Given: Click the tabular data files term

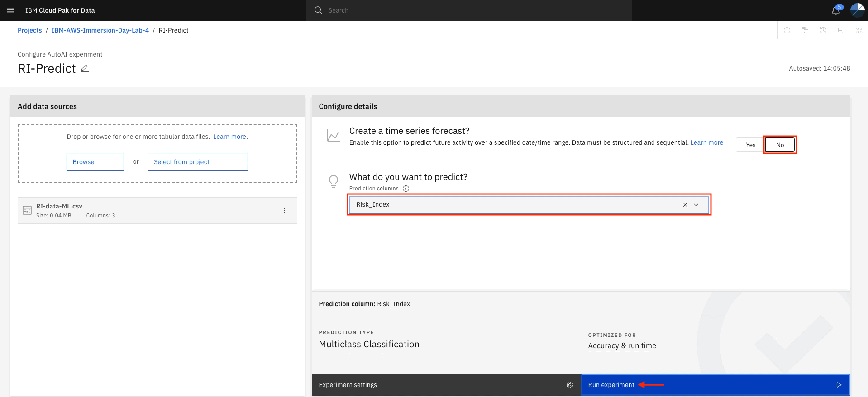Looking at the screenshot, I should point(184,137).
